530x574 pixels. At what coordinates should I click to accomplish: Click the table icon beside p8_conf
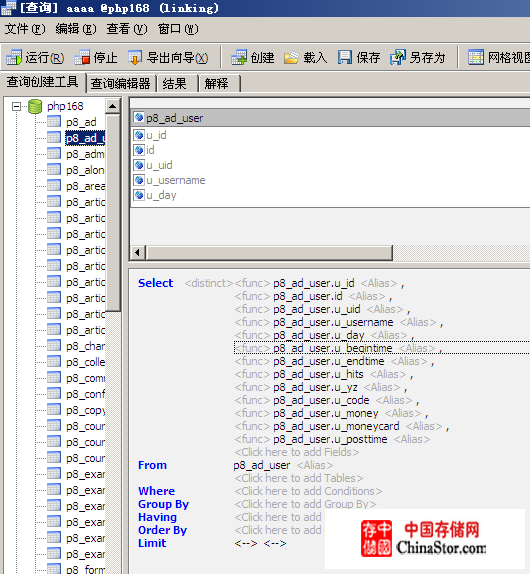pos(54,394)
